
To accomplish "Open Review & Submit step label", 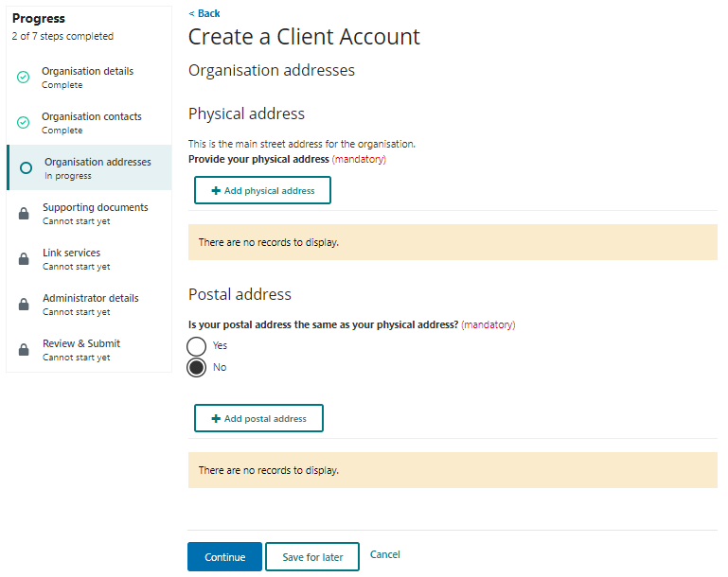I will [81, 343].
